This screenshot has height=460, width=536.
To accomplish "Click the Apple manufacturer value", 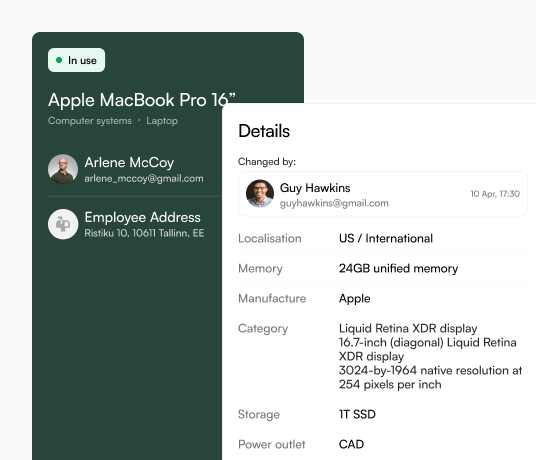I will tap(354, 299).
